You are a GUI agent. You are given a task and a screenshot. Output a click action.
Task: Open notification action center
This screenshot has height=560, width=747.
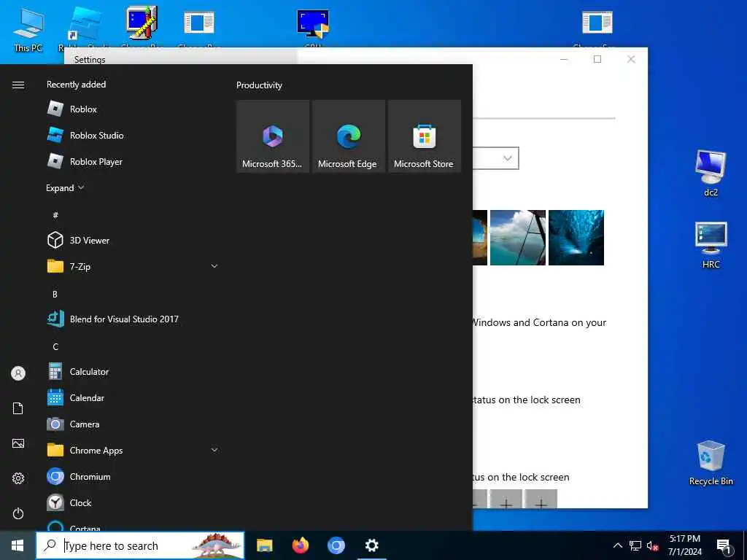pyautogui.click(x=724, y=545)
